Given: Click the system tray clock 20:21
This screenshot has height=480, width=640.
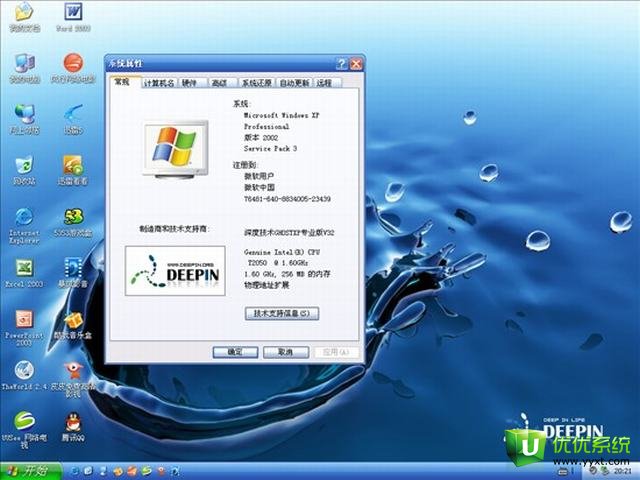Looking at the screenshot, I should pyautogui.click(x=623, y=472).
